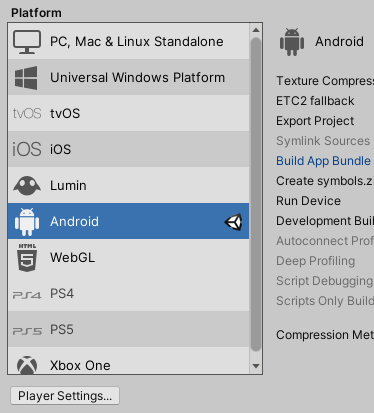Select the Lumin platform row
Screen dimensions: 374x413
128,185
